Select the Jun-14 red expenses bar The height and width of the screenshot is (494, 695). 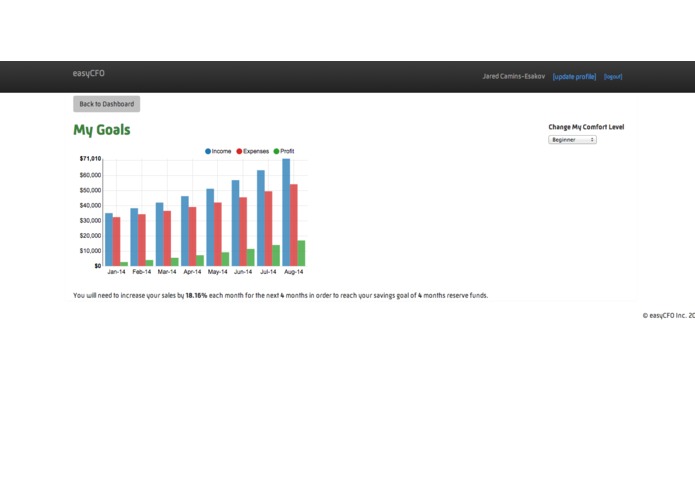243,232
